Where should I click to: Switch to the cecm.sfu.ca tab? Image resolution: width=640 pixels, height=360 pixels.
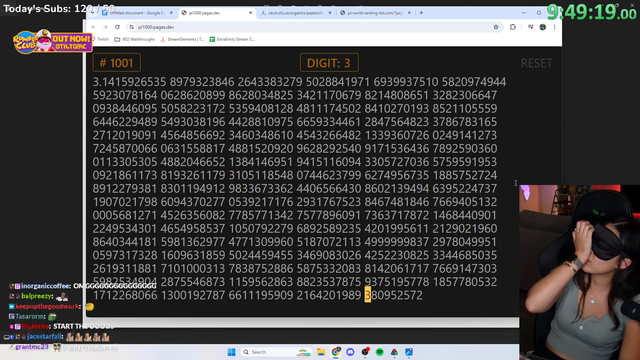296,13
